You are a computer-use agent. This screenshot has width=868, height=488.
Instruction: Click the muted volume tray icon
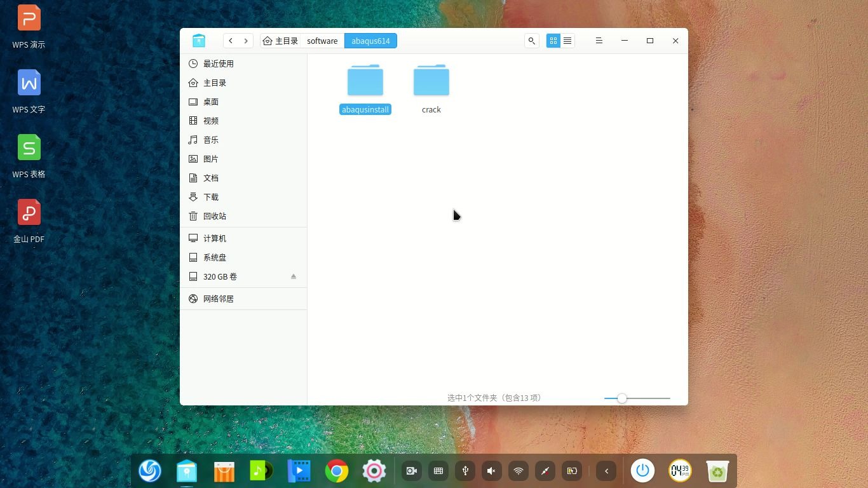coord(492,471)
